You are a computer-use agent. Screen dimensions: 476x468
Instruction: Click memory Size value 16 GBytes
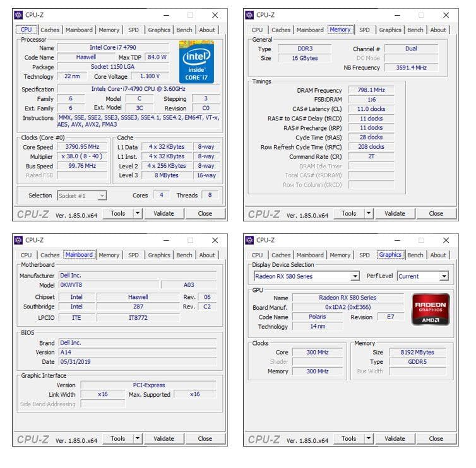(305, 58)
